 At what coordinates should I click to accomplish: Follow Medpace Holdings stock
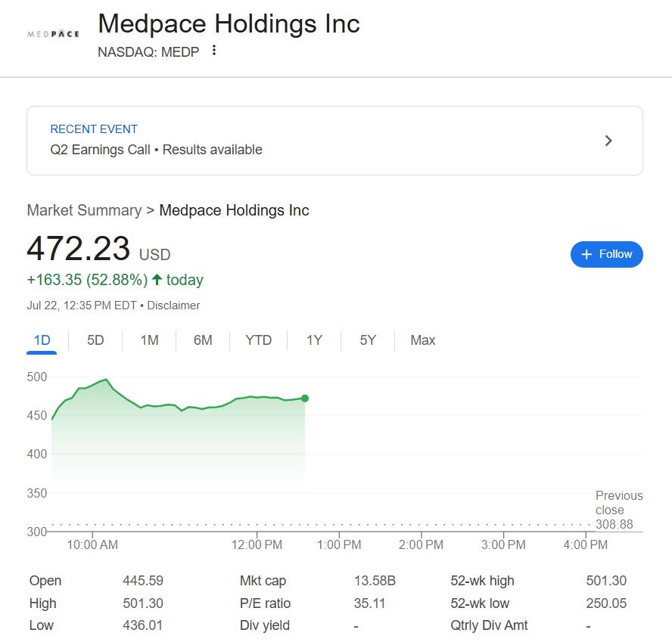point(606,254)
